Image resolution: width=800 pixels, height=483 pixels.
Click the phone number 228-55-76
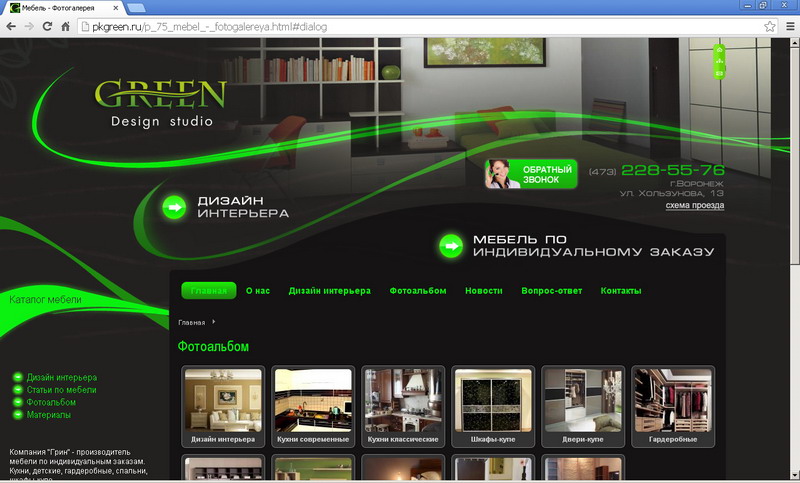coord(673,170)
